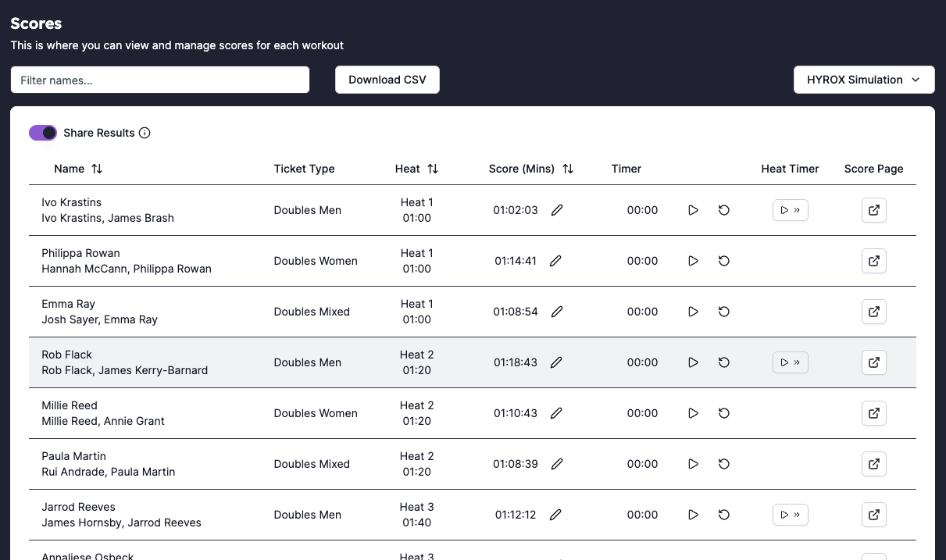Edit Philippa Rowan's score
The height and width of the screenshot is (560, 946).
(x=555, y=261)
